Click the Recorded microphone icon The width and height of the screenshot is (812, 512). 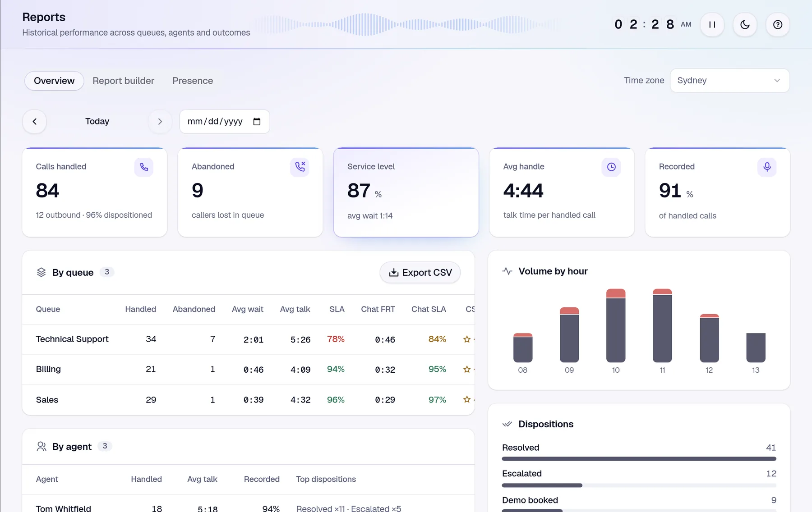[x=767, y=167]
